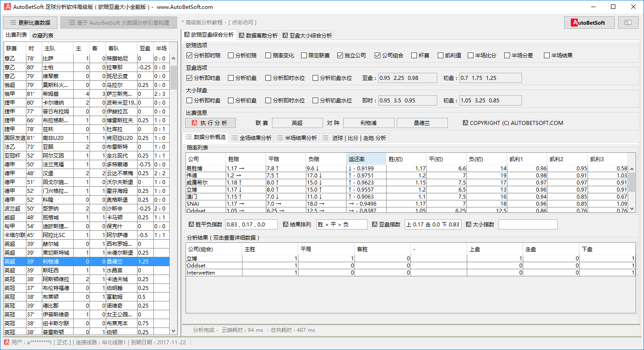This screenshot has width=644, height=350.
Task: Switch to 收藏列表 favorites tab
Action: 43,36
